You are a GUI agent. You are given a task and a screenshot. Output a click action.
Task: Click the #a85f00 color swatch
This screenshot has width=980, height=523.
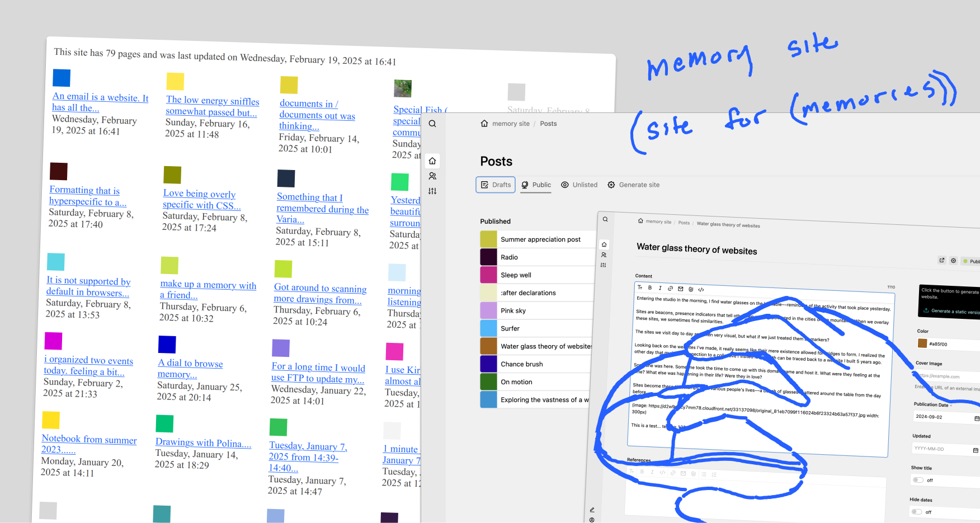pyautogui.click(x=922, y=343)
